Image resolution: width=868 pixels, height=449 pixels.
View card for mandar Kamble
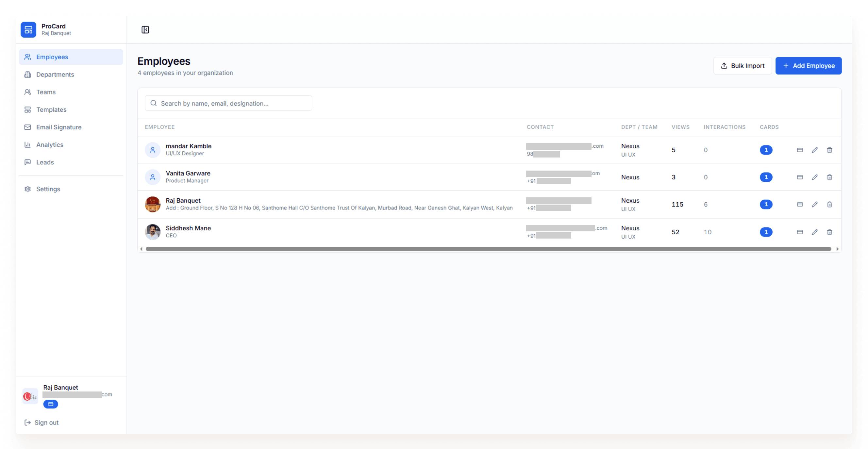pyautogui.click(x=800, y=150)
